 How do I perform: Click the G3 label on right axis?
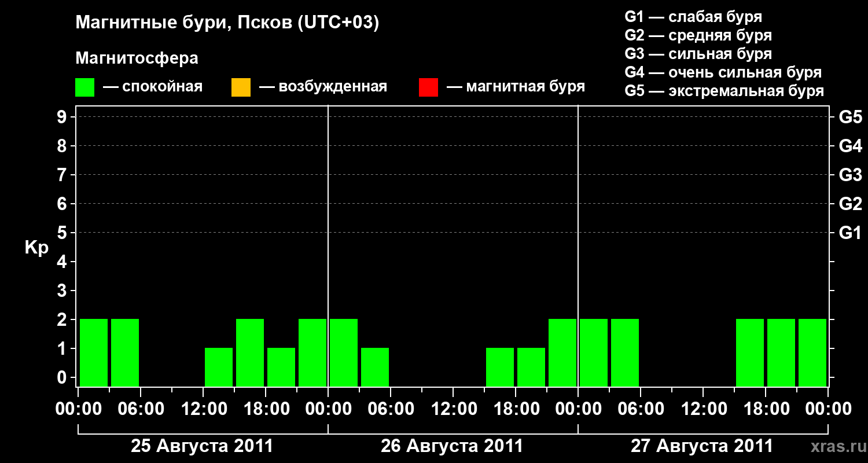[851, 175]
